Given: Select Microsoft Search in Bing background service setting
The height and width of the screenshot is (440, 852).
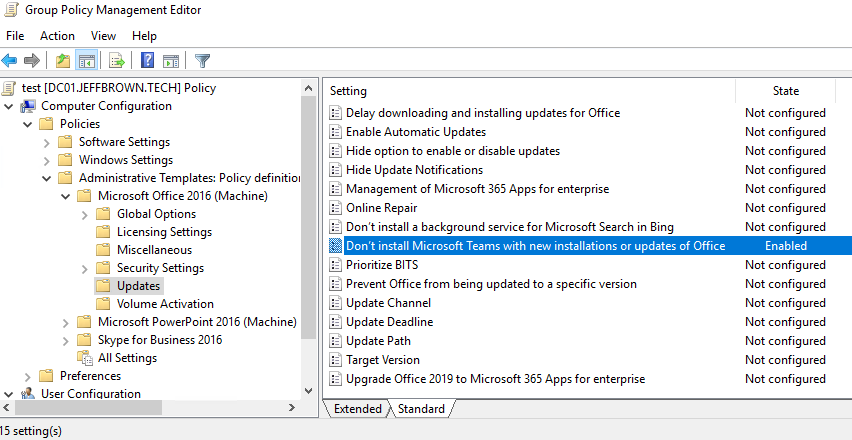Looking at the screenshot, I should pos(510,227).
